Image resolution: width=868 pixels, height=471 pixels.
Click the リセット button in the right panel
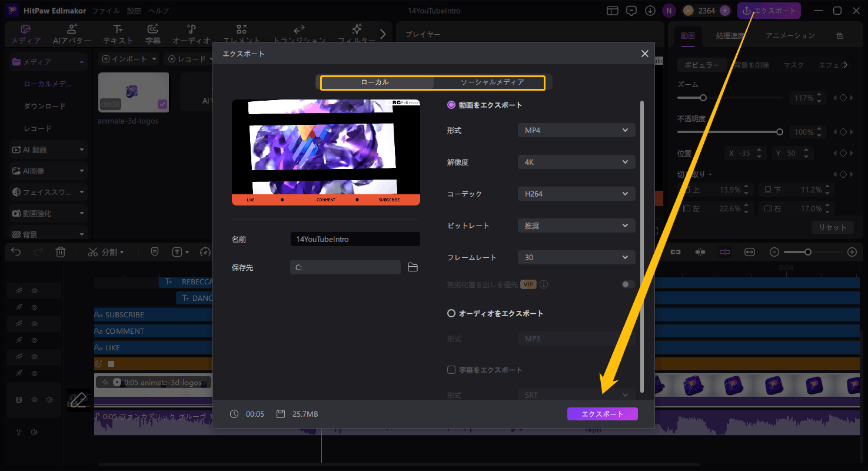(x=832, y=227)
